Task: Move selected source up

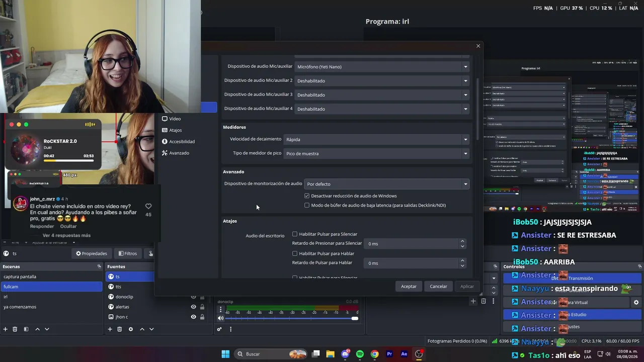Action: point(142,329)
